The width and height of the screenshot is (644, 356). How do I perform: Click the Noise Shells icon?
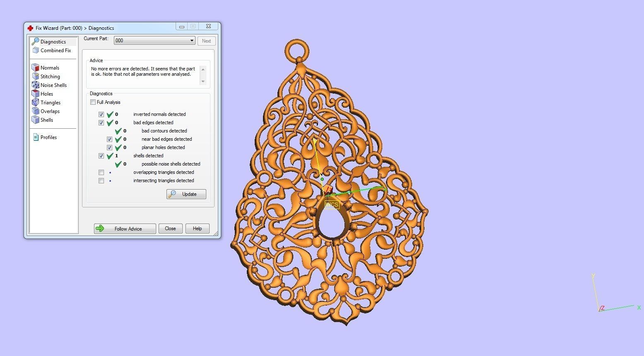[x=36, y=85]
